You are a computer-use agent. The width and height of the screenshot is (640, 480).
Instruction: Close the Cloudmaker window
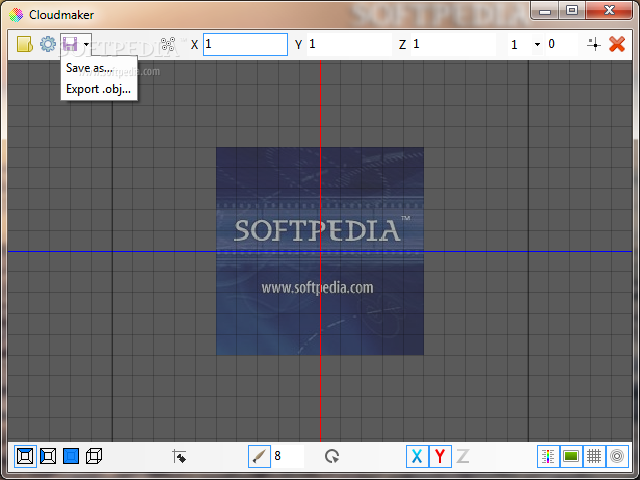click(610, 11)
